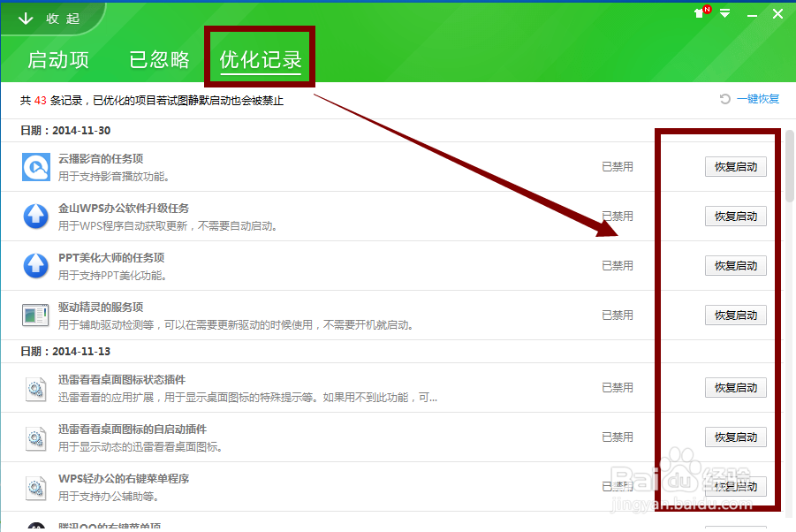Open the 已忽略 tab
Screen dimensions: 796x532
(159, 60)
